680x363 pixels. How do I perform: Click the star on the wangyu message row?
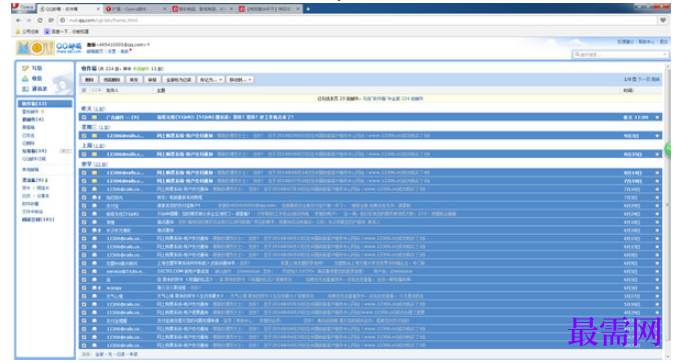point(657,288)
